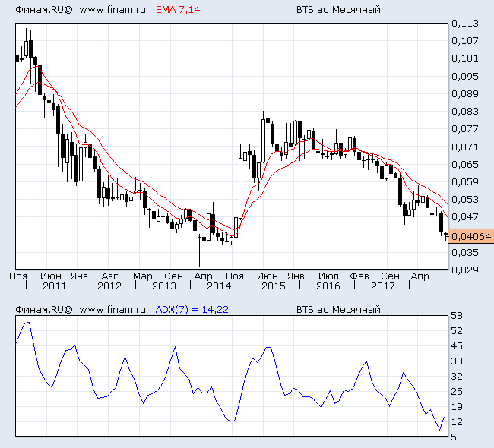Click the ADX axis value 58
Viewport: 494px width, 448px height.
pos(457,315)
